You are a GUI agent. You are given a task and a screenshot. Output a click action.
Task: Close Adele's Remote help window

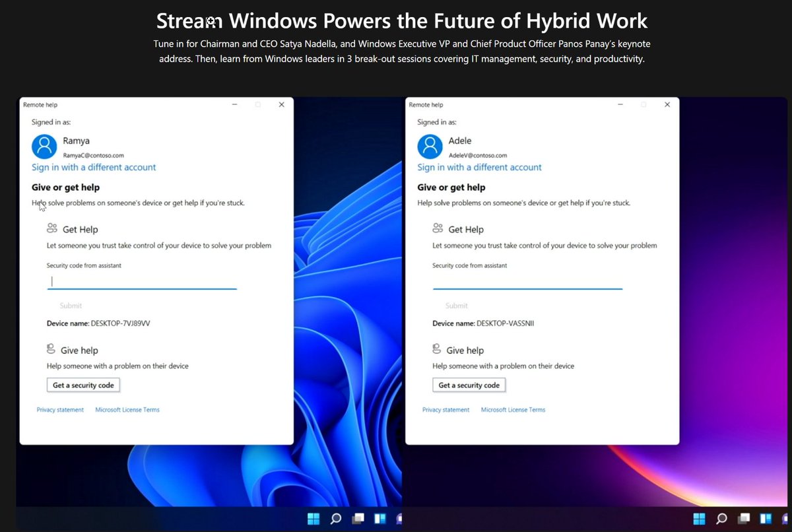pyautogui.click(x=667, y=104)
